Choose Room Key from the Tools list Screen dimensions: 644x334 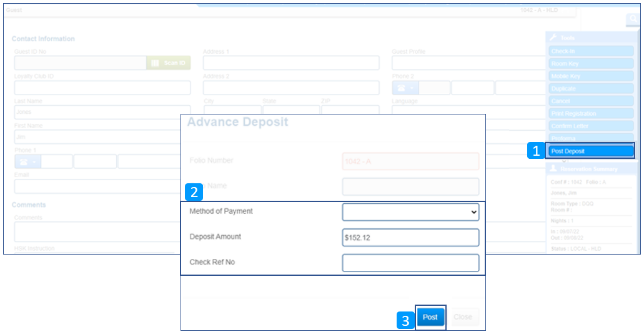(x=591, y=64)
